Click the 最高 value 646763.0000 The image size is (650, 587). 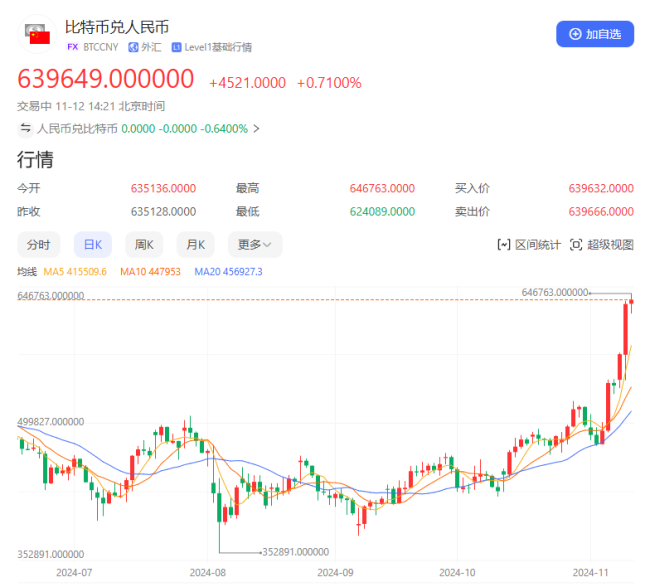pyautogui.click(x=382, y=188)
